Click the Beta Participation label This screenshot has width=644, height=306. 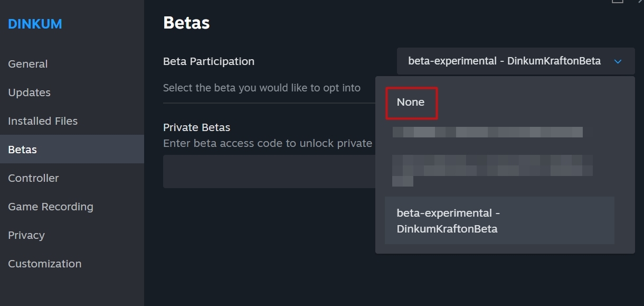209,61
